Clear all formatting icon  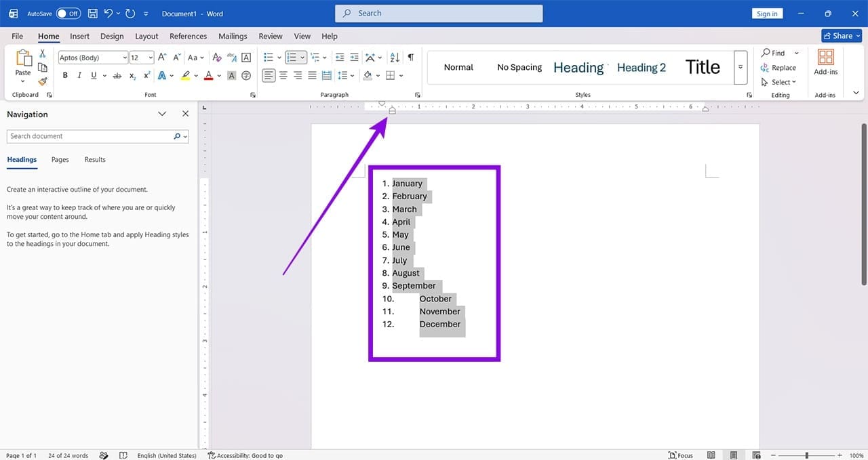pos(217,58)
